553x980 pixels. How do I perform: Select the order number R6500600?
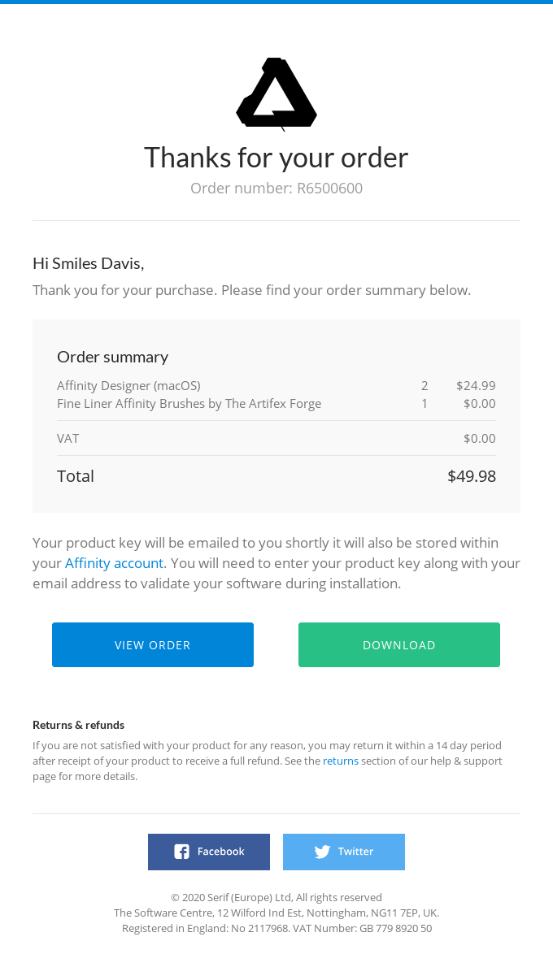coord(329,188)
